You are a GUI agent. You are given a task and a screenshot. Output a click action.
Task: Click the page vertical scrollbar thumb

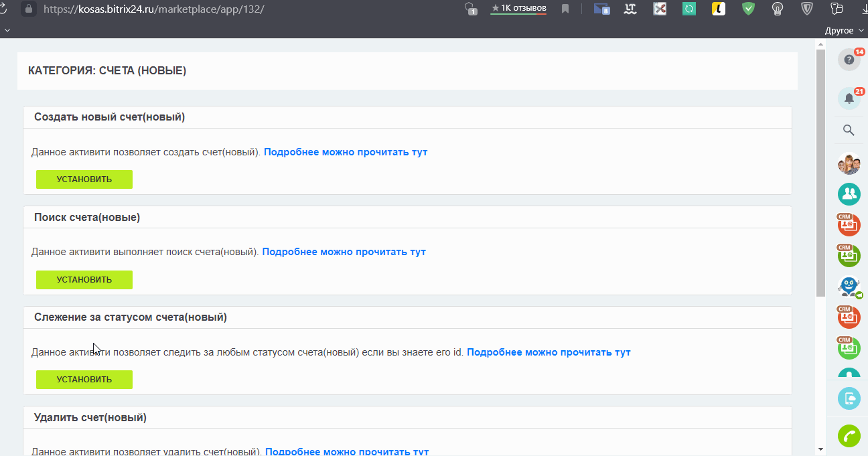[x=820, y=173]
